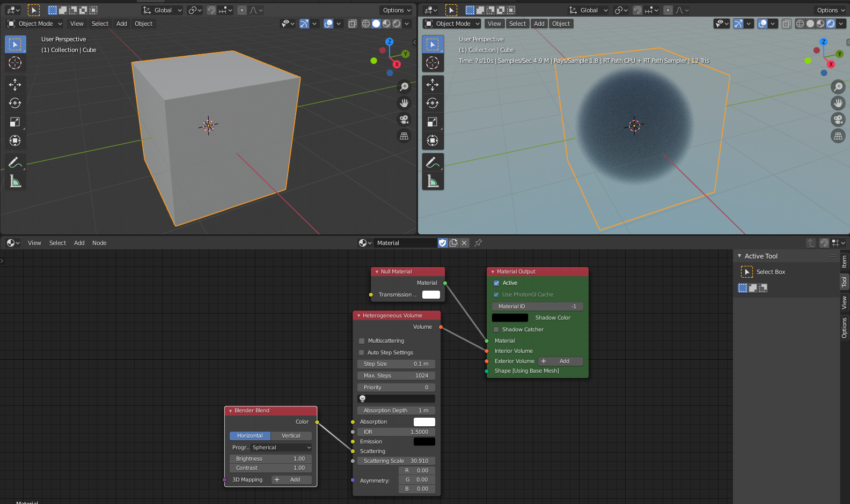
Task: Open the Item tab in sidebar
Action: 844,261
